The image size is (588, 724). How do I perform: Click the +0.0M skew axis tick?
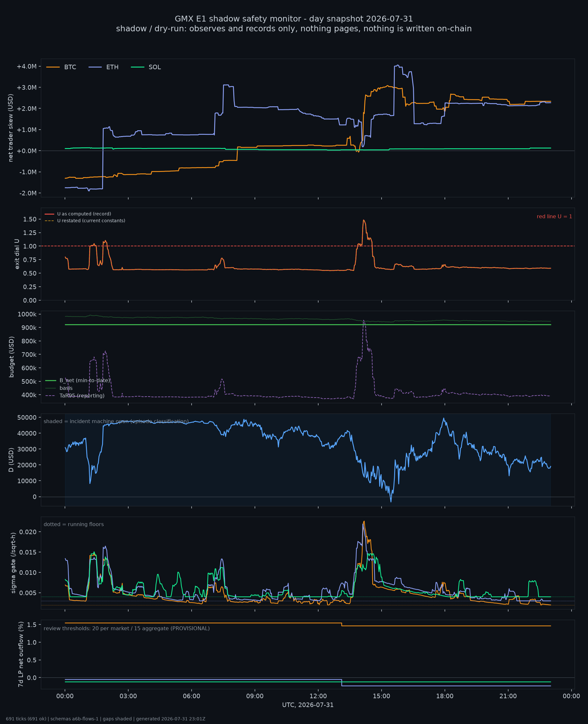click(26, 151)
